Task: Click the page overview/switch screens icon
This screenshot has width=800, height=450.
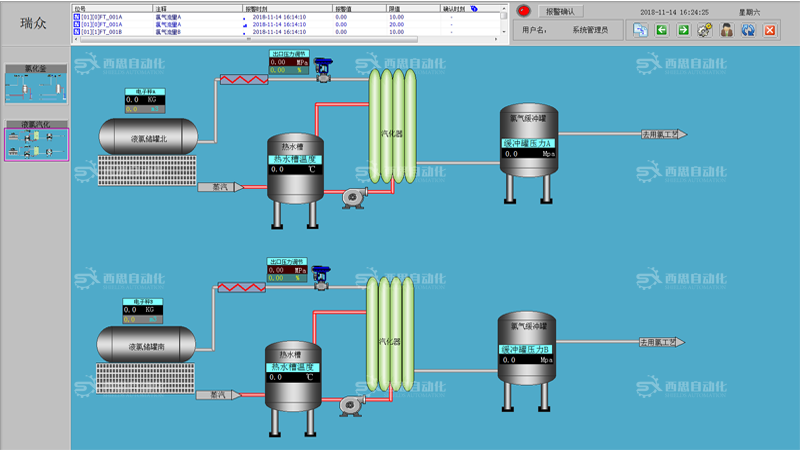Action: click(x=640, y=30)
